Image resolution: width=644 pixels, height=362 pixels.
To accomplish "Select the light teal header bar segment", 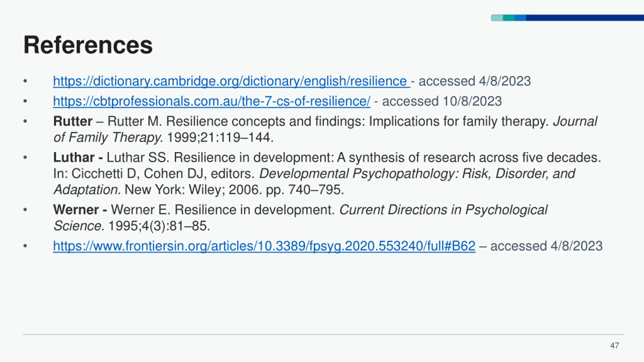I will [x=497, y=18].
